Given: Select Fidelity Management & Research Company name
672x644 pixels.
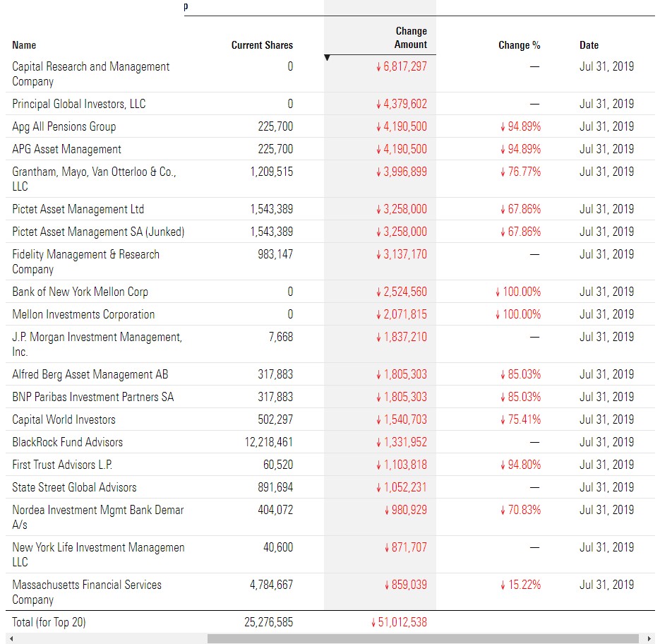Looking at the screenshot, I should (x=85, y=261).
